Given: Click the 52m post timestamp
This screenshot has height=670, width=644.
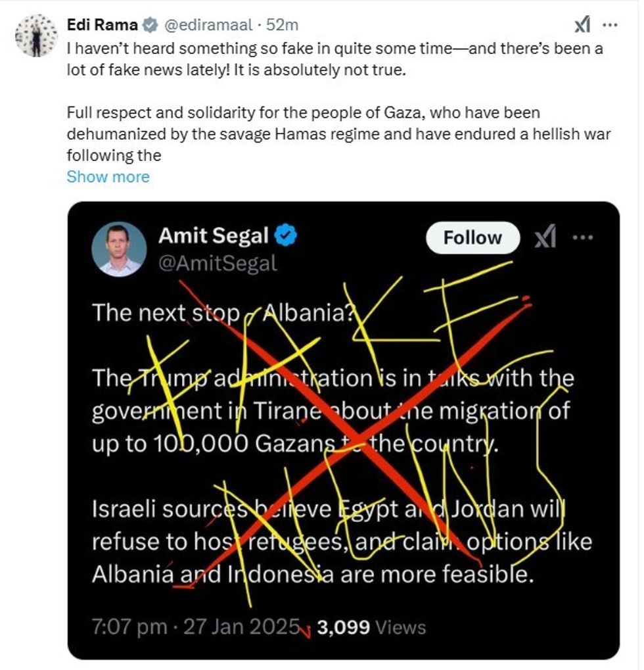Looking at the screenshot, I should tap(286, 25).
